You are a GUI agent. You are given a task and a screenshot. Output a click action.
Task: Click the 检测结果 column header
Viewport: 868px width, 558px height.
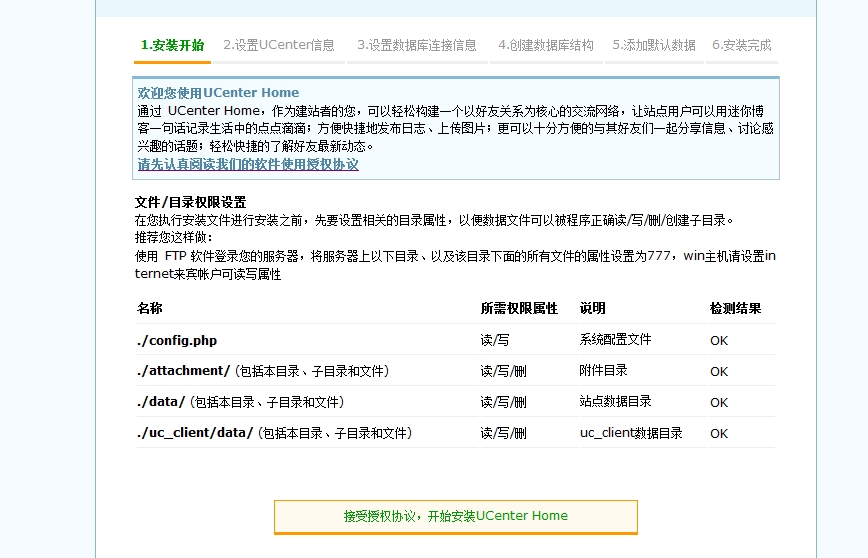735,308
